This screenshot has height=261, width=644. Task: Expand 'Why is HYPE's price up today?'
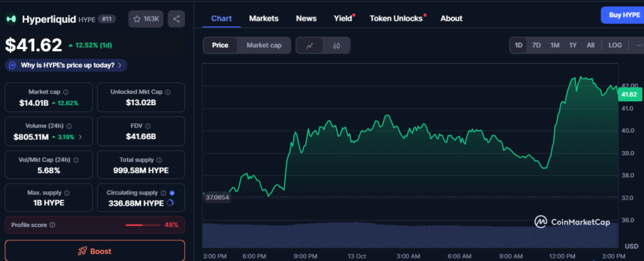tap(66, 65)
